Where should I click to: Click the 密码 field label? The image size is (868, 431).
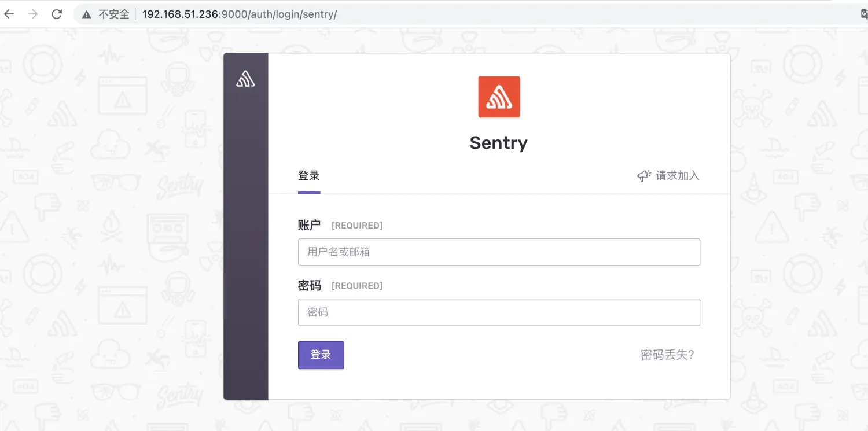pos(309,285)
